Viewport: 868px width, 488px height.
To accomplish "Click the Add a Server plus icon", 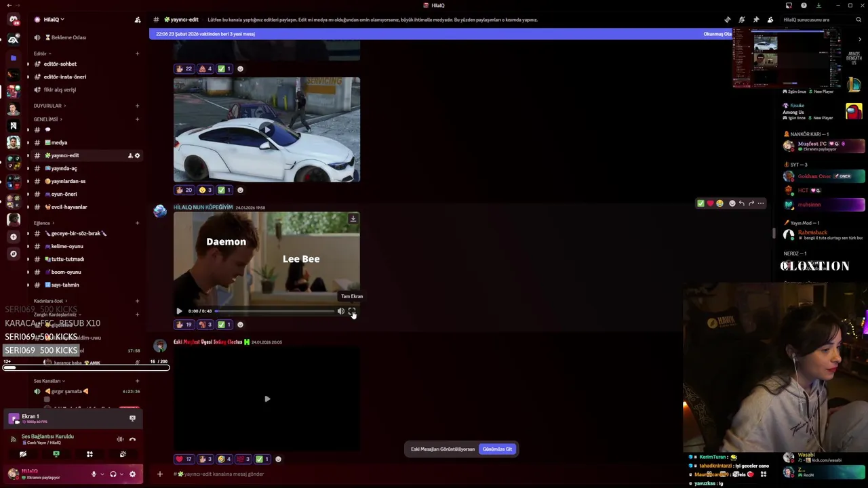I will [13, 237].
